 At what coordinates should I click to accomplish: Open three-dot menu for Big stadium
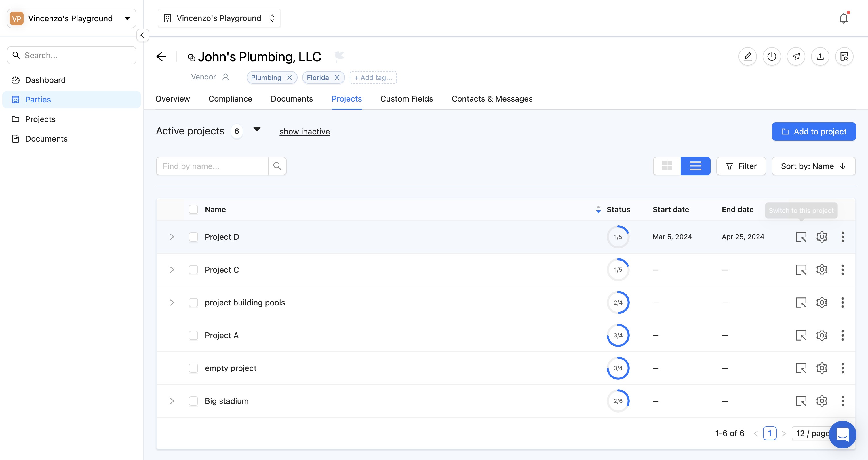(x=842, y=401)
